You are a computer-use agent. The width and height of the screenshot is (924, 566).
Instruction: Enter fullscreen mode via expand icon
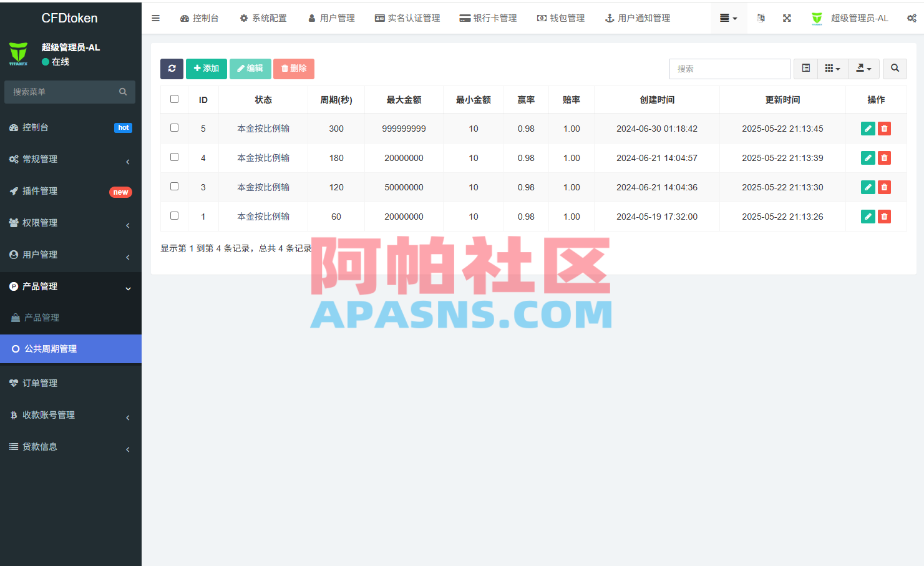coord(787,18)
